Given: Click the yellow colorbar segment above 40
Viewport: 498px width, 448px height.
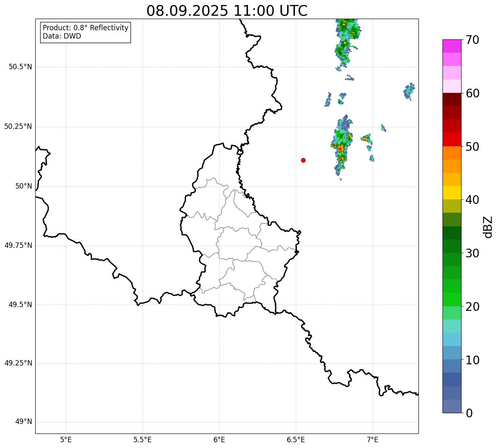Looking at the screenshot, I should (452, 193).
